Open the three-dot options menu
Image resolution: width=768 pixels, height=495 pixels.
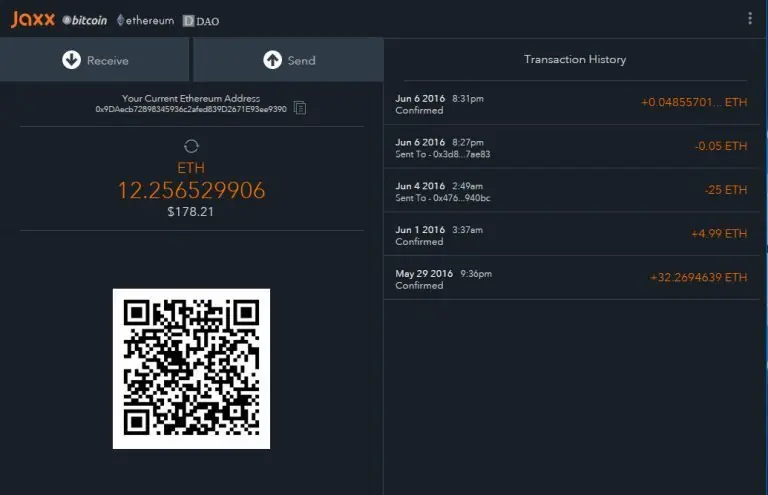point(750,19)
